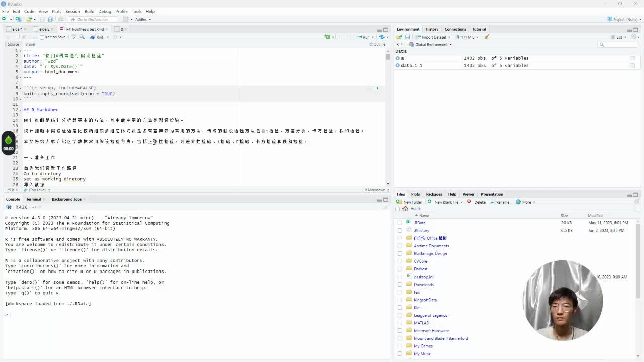
Task: Click the insert new code chunk icon
Action: pyautogui.click(x=327, y=37)
